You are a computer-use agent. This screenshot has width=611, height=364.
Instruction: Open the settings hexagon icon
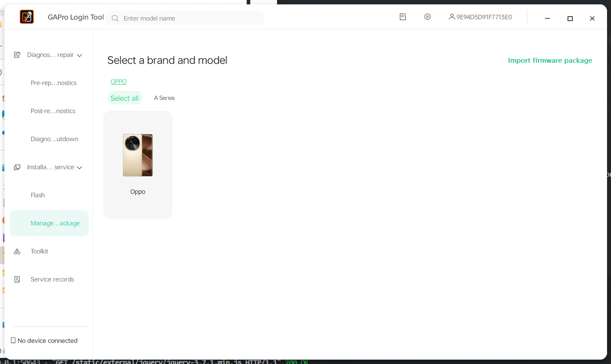click(x=428, y=17)
